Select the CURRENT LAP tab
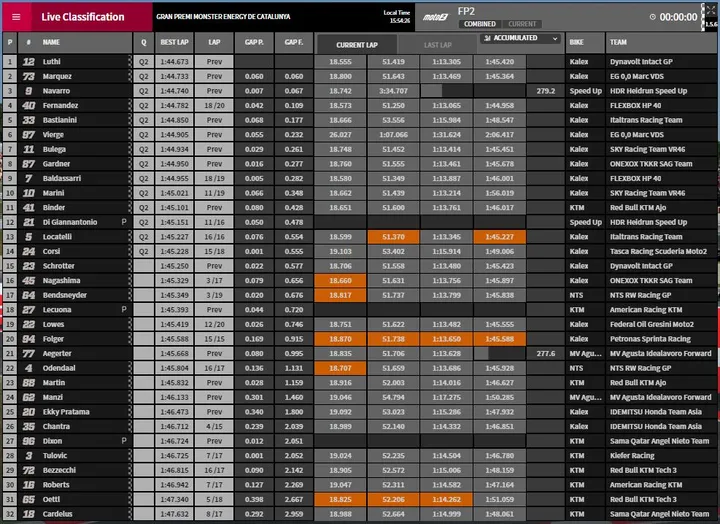720x524 pixels. click(356, 45)
